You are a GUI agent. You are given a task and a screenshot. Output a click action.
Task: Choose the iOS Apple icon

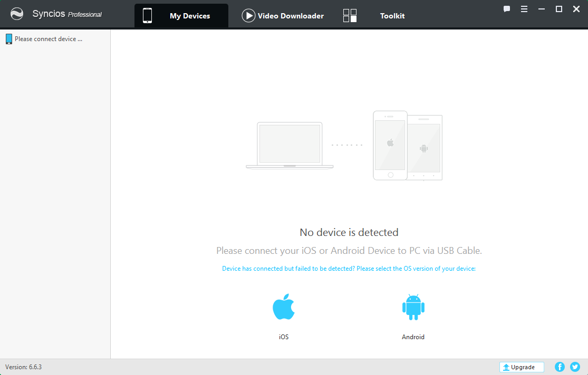[284, 307]
